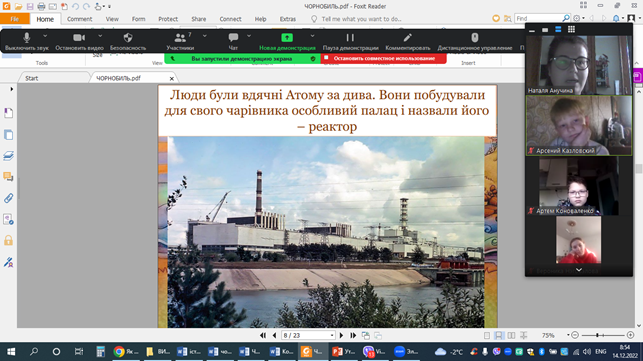Switch to the Form ribbon tab
Screen dimensions: 643x361
tap(139, 19)
